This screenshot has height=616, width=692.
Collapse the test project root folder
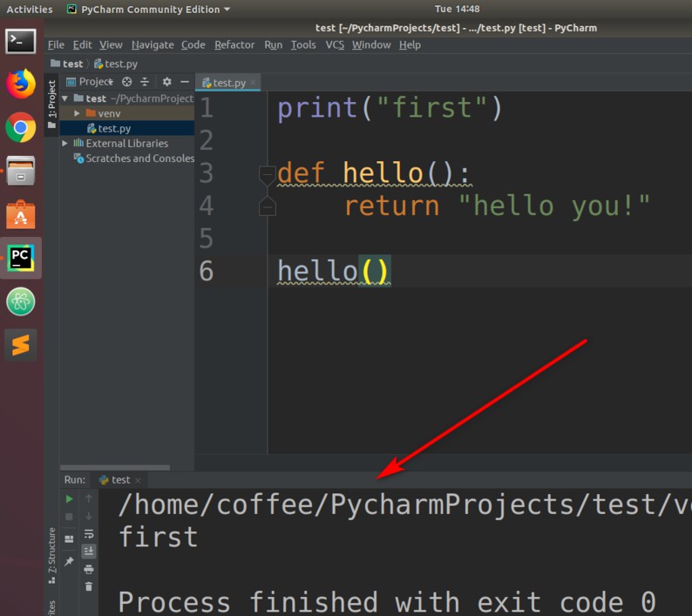pos(64,98)
